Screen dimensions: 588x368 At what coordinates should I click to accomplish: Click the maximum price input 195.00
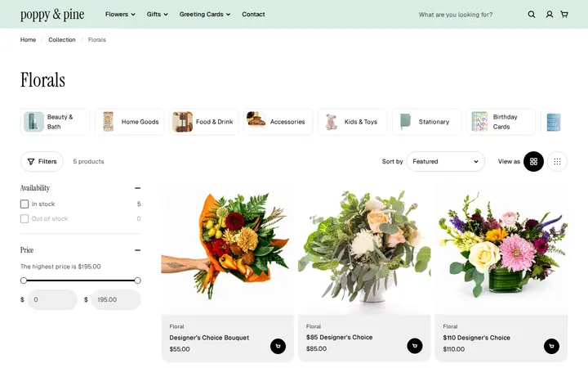click(116, 299)
